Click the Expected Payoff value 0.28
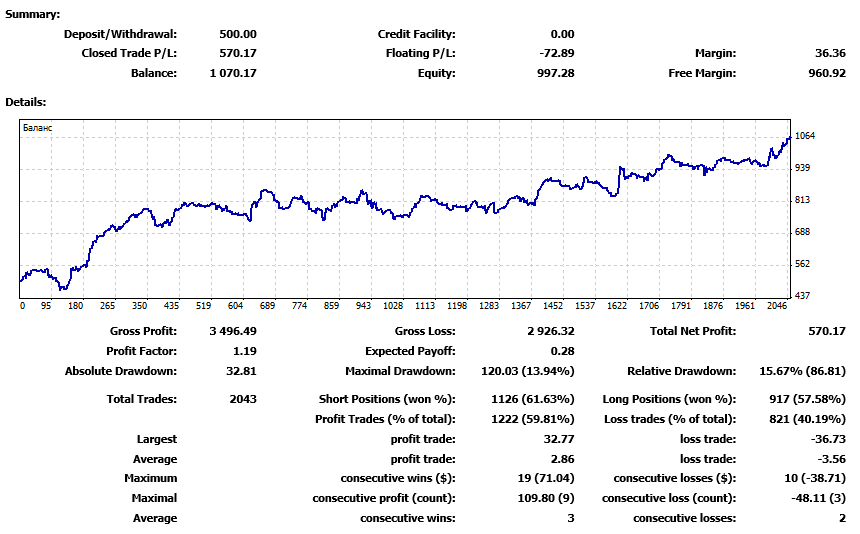 (562, 351)
